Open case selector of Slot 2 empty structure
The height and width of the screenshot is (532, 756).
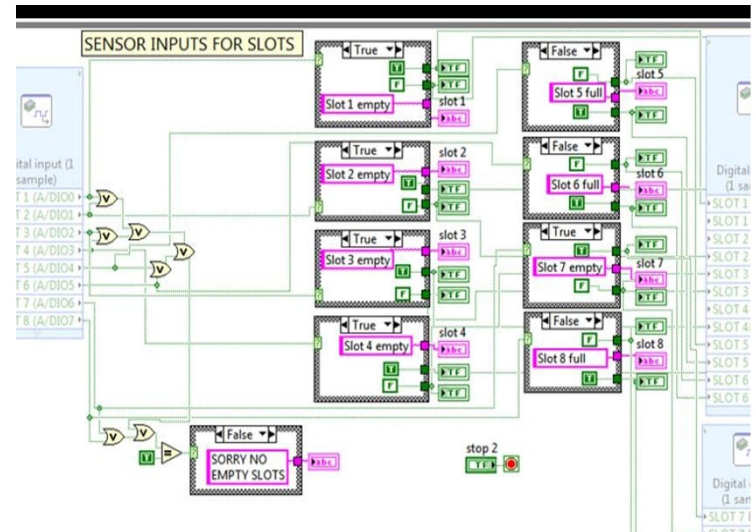point(372,150)
